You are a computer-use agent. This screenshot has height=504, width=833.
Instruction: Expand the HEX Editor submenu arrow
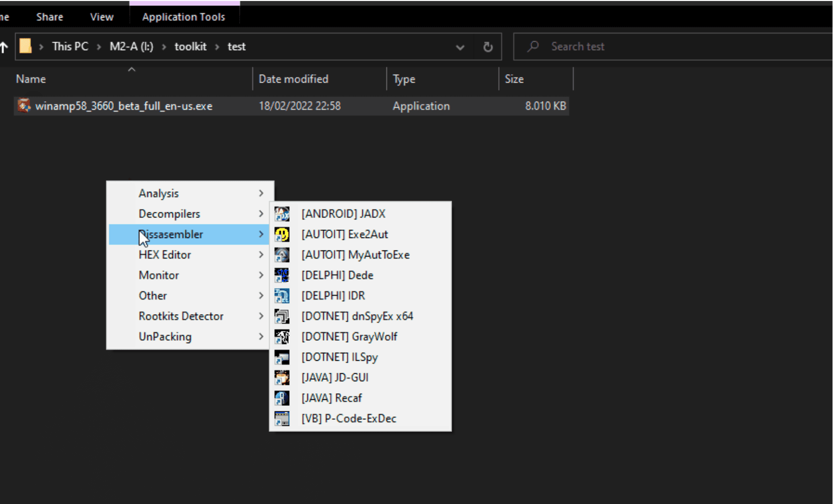click(x=261, y=255)
